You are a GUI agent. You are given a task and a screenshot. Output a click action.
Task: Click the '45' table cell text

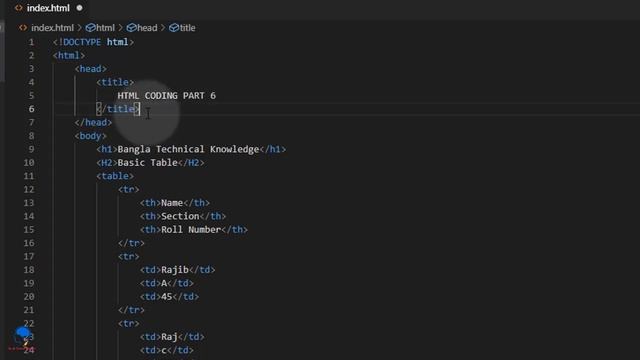[x=167, y=297]
